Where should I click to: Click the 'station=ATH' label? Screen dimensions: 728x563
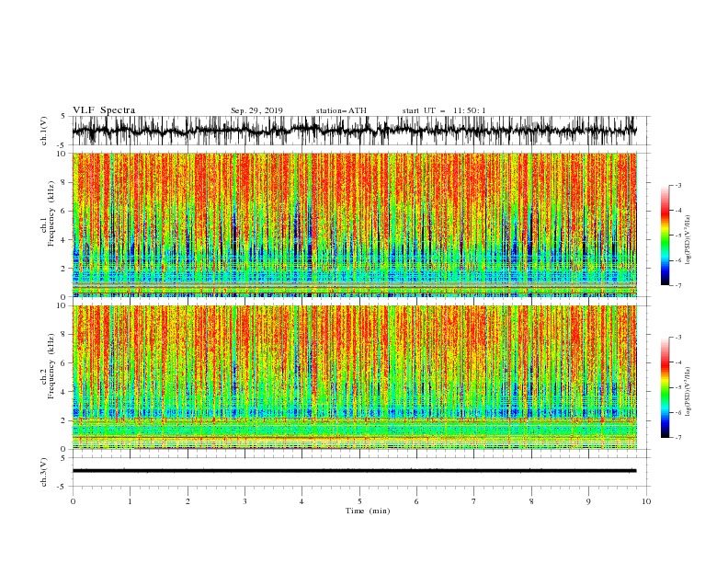341,110
